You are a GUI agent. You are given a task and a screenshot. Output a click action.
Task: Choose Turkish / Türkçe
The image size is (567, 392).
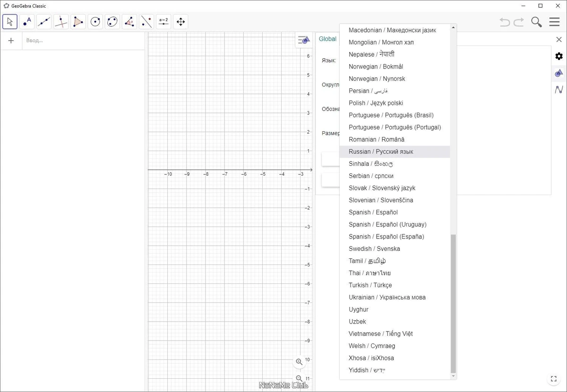coord(395,285)
